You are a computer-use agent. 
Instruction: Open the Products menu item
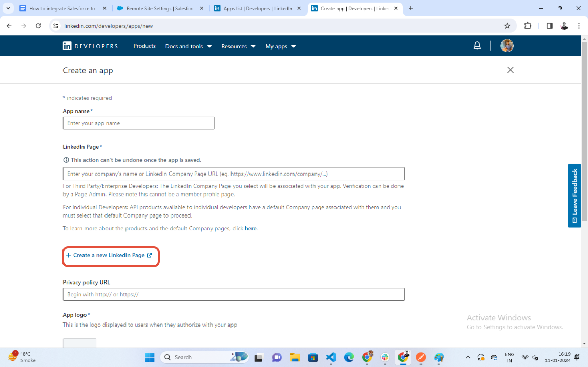click(144, 46)
